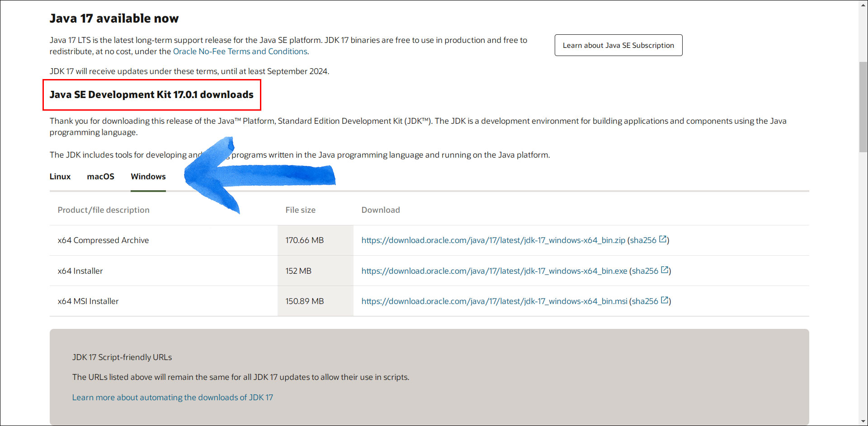
Task: Click the 152 MB file size
Action: [x=298, y=271]
